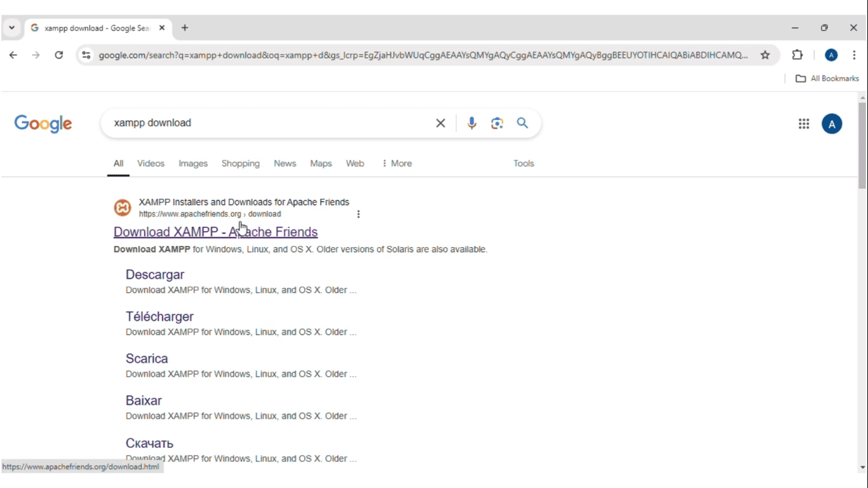Switch to Images results tab
The height and width of the screenshot is (488, 868).
[193, 164]
